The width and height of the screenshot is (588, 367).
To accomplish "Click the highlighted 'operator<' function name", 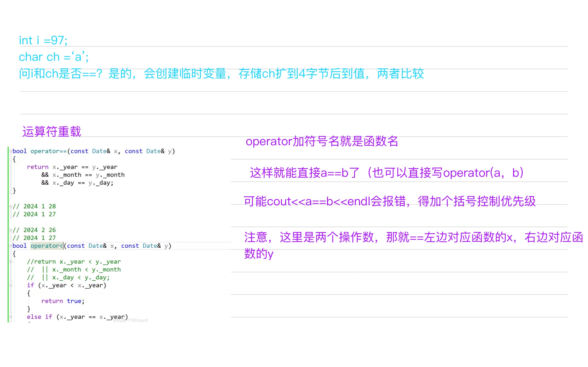I will coord(47,246).
